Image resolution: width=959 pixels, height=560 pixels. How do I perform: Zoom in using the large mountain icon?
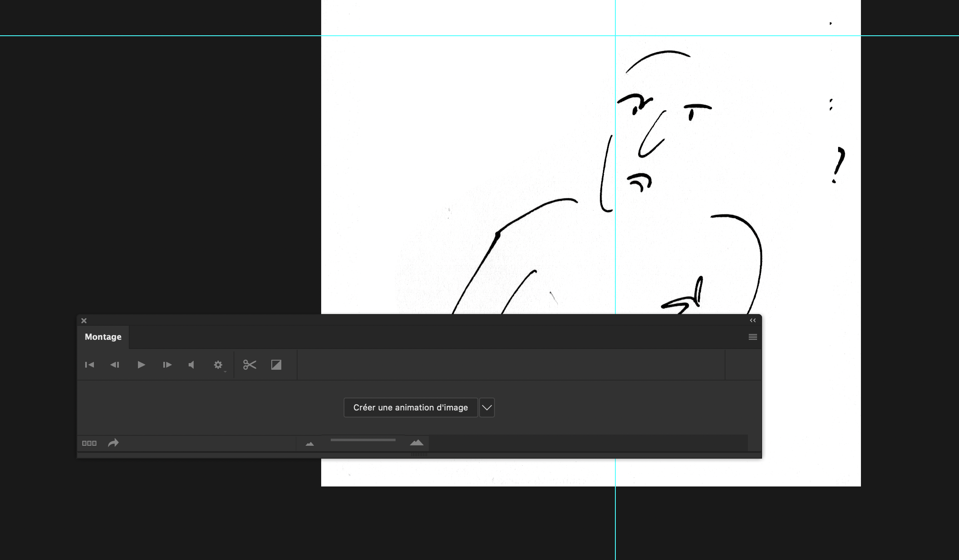coord(417,443)
